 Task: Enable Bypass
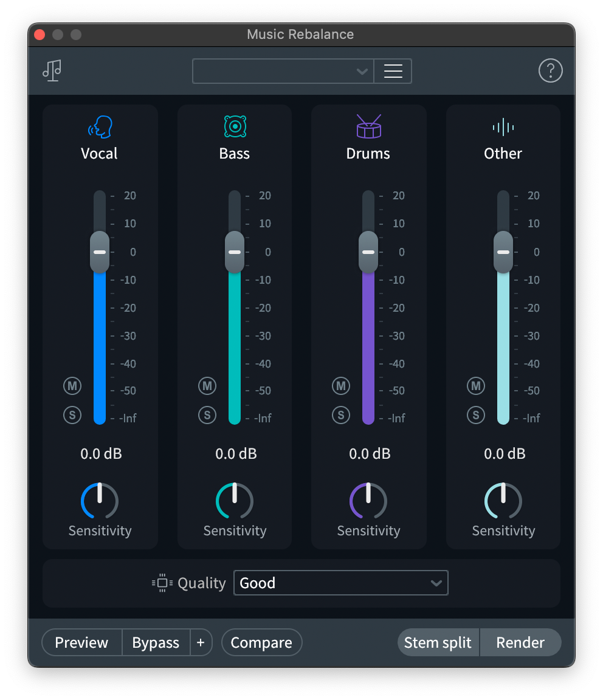click(x=156, y=642)
